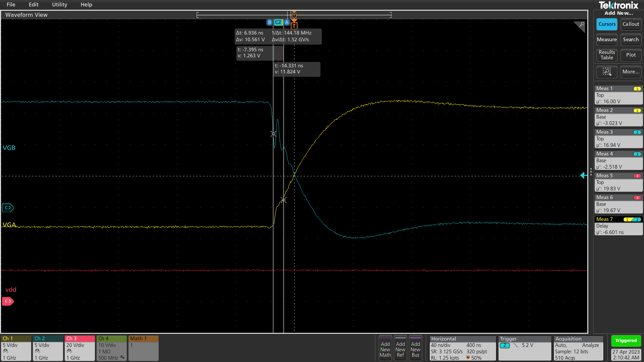Open the Horizontal settings panel
This screenshot has height=362, width=644.
click(462, 348)
